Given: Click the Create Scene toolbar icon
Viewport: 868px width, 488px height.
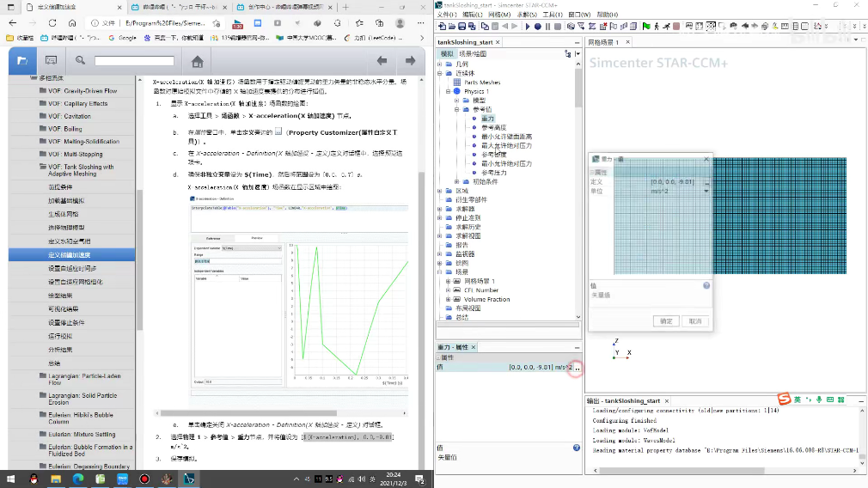Looking at the screenshot, I should pyautogui.click(x=689, y=26).
